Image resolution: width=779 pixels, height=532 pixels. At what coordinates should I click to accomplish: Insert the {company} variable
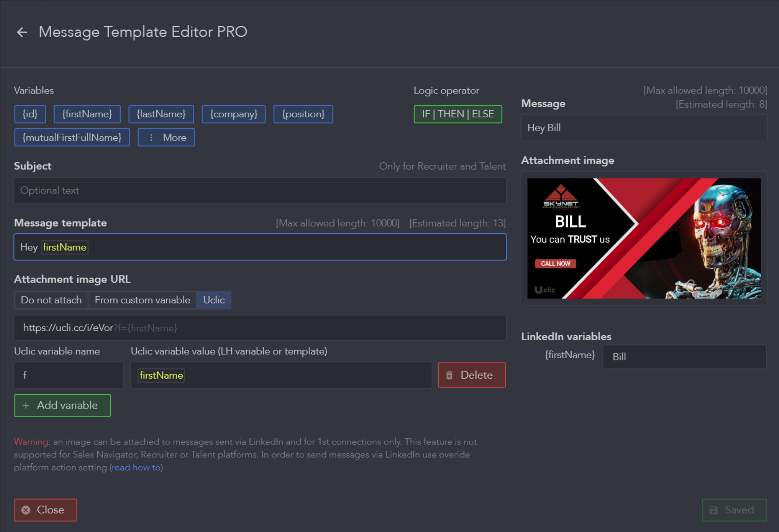233,114
